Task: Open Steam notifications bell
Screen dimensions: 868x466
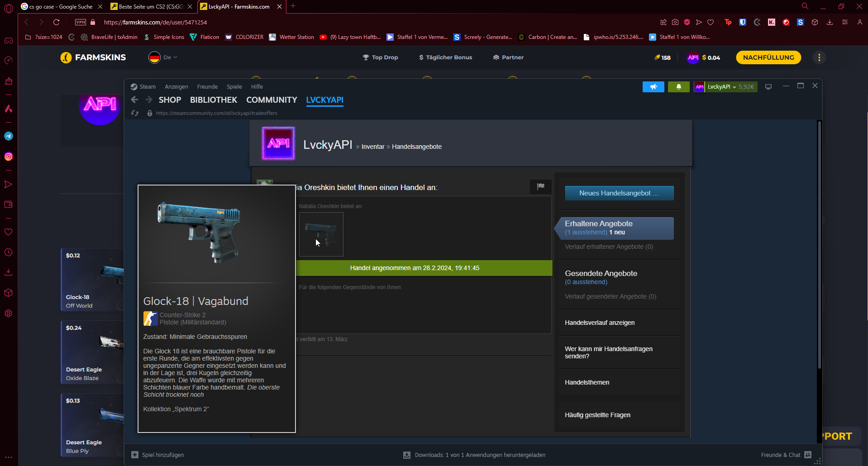Action: tap(678, 87)
